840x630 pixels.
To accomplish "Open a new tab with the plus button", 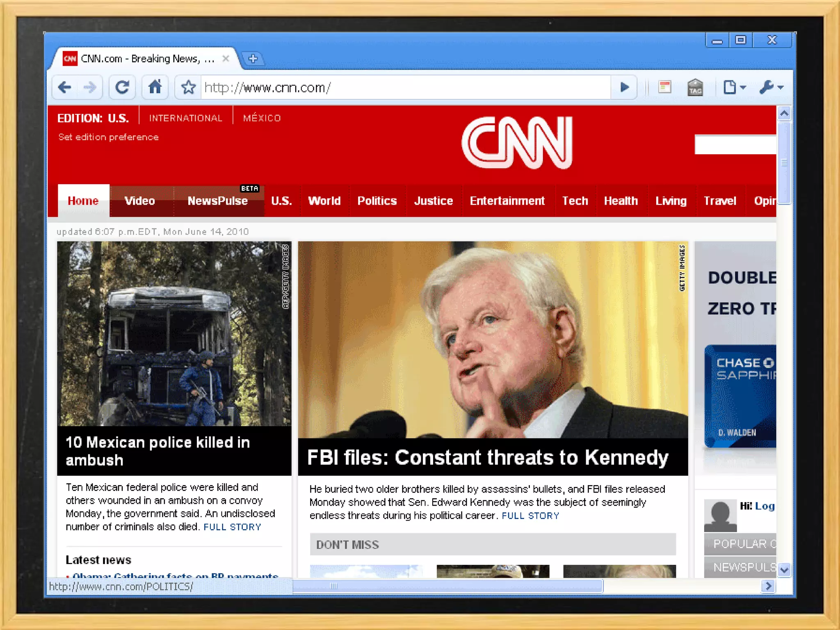I will (x=253, y=59).
